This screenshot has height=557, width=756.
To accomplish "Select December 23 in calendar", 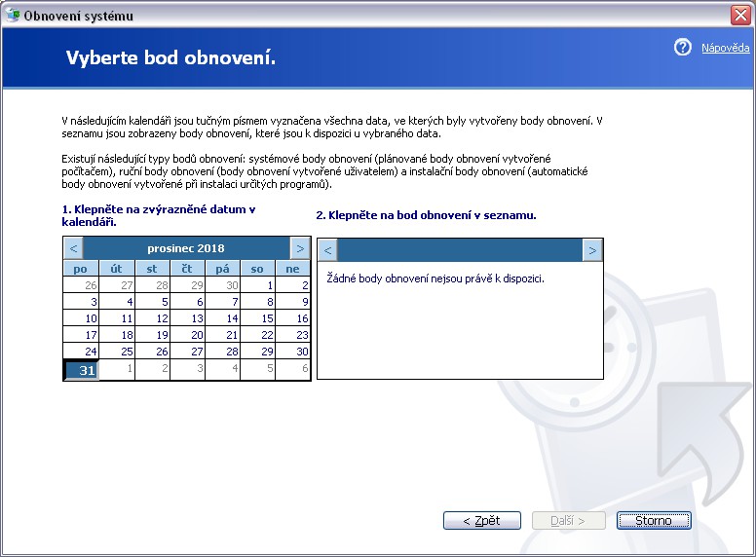I will tap(293, 334).
